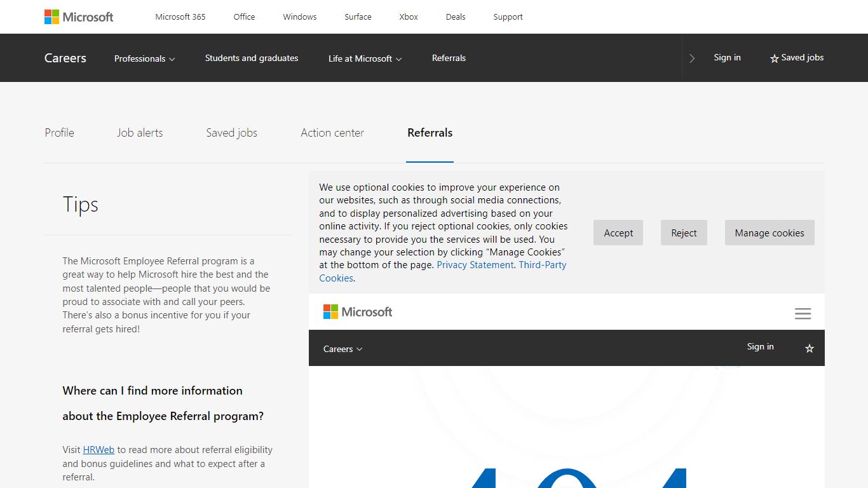
Task: Reject optional cookies
Action: pyautogui.click(x=684, y=233)
